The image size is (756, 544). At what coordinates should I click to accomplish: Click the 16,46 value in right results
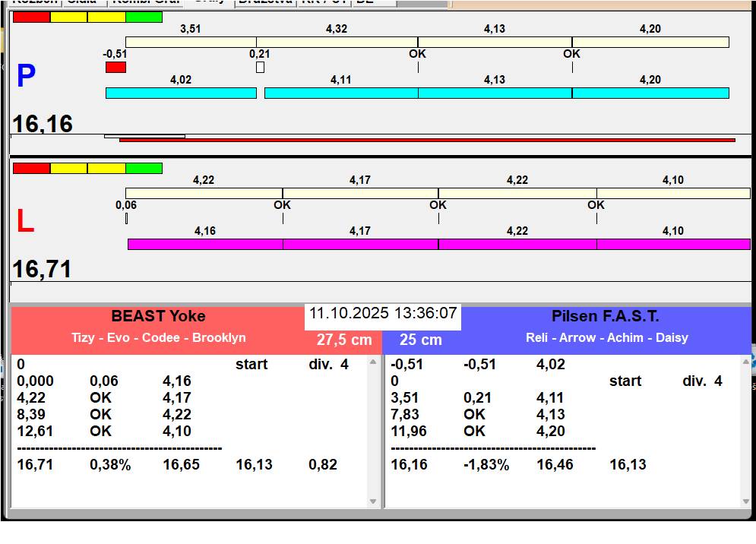pyautogui.click(x=555, y=464)
